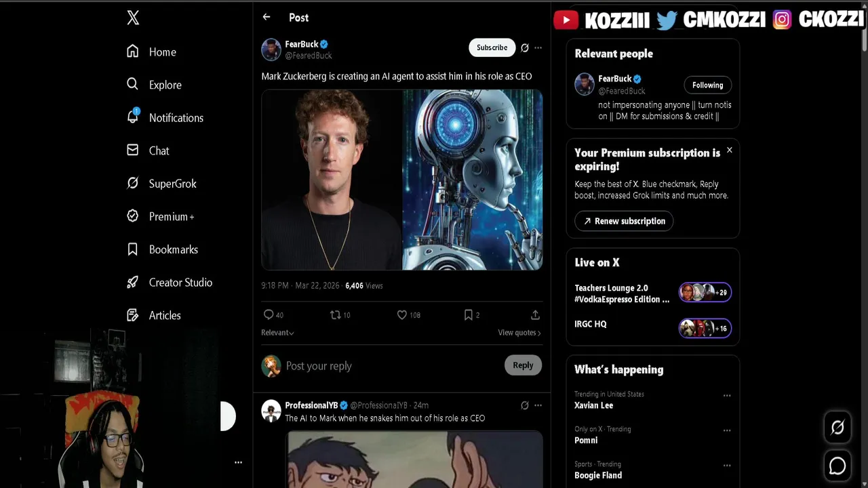Click the X logo icon

click(133, 18)
